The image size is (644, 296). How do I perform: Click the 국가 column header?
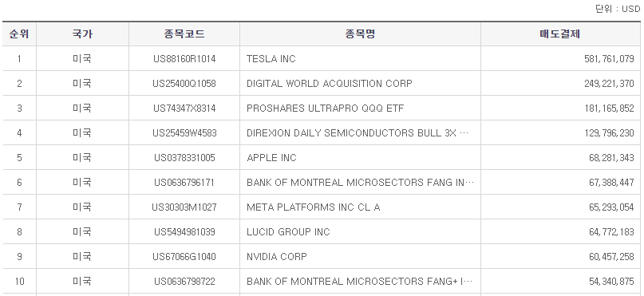[82, 34]
